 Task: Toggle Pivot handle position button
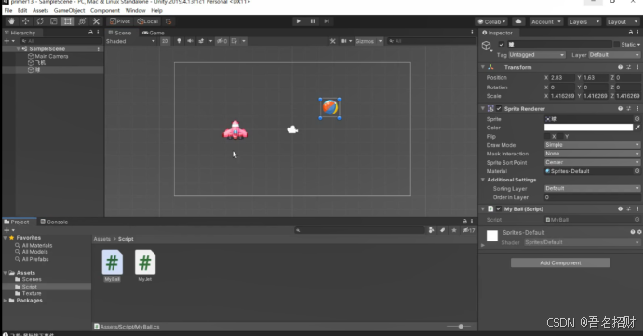click(120, 21)
